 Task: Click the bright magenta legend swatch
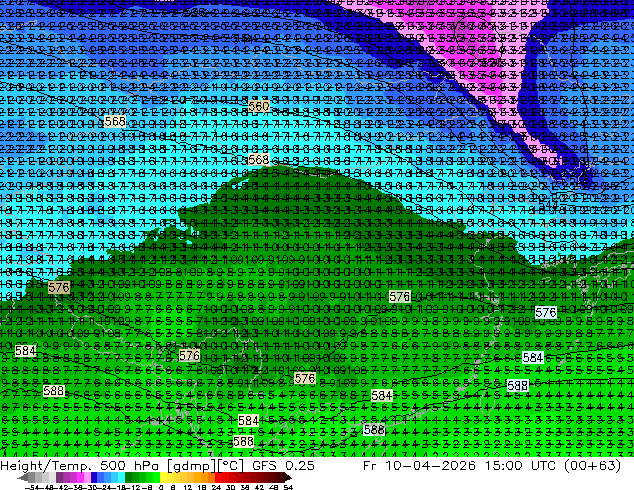point(80,477)
